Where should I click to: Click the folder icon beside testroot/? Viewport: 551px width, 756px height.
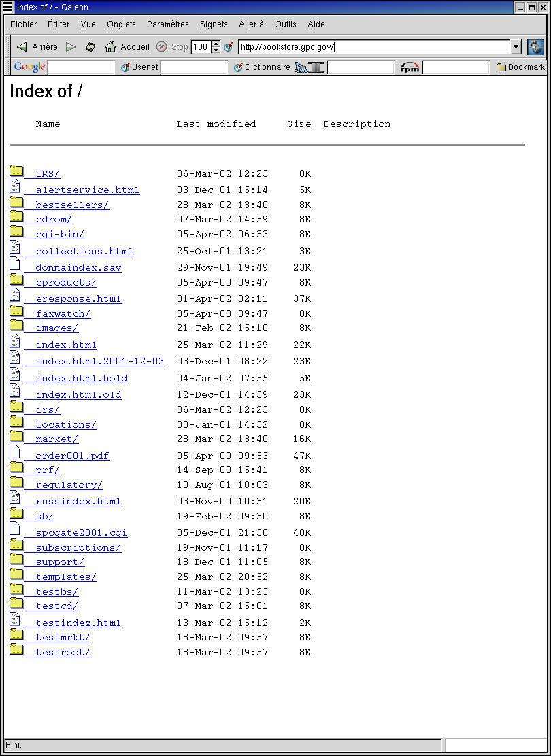[x=16, y=649]
